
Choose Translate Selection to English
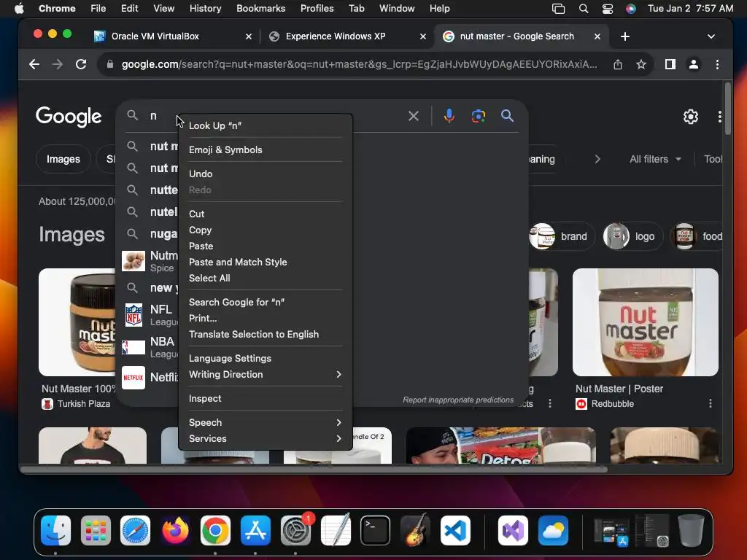pyautogui.click(x=265, y=334)
